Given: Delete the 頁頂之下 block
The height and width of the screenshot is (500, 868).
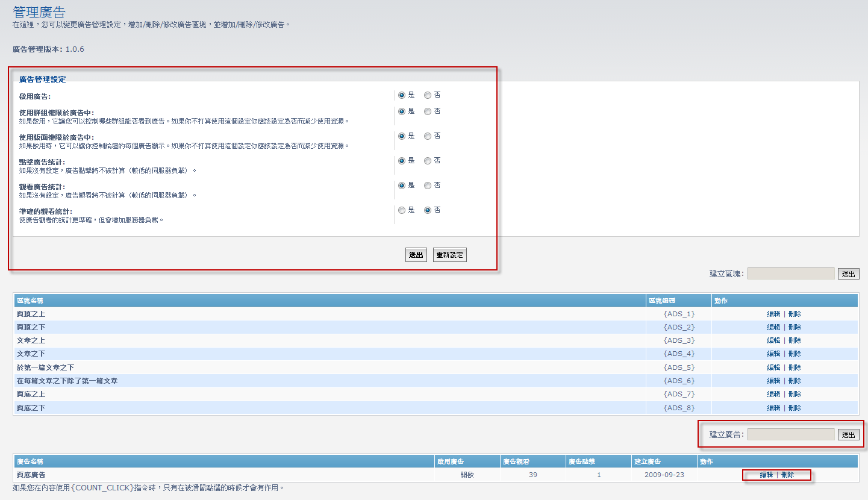Looking at the screenshot, I should (x=795, y=327).
